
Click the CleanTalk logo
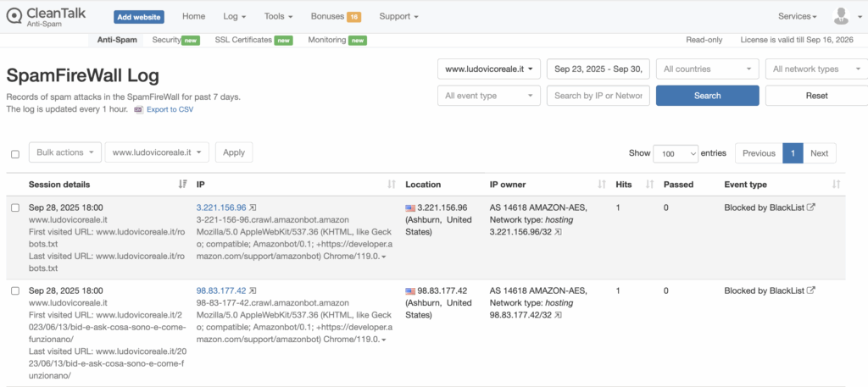point(46,17)
